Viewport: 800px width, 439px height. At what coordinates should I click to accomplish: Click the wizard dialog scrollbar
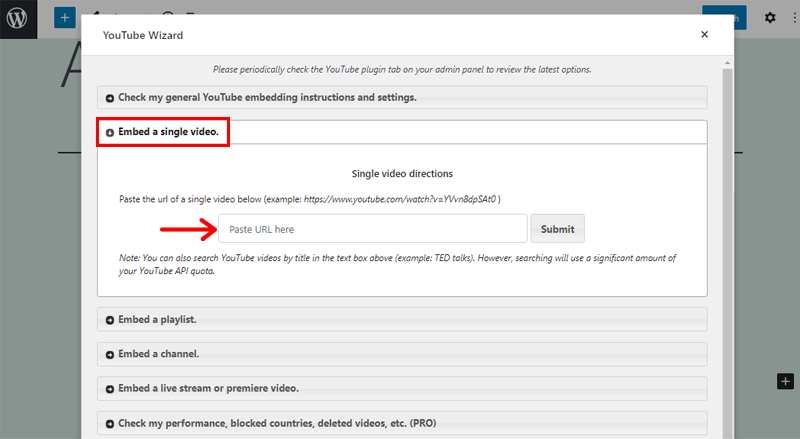point(727,253)
